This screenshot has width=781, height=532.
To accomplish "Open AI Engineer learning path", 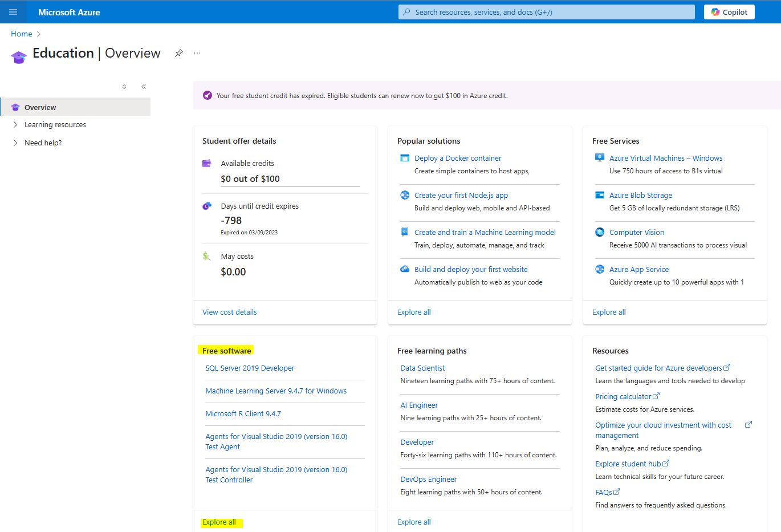I will [x=419, y=405].
